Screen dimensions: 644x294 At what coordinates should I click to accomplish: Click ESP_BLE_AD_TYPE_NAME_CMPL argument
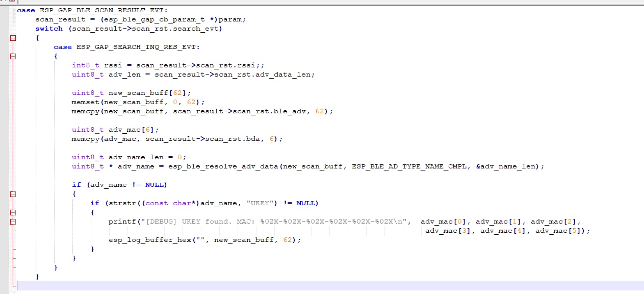(x=409, y=166)
